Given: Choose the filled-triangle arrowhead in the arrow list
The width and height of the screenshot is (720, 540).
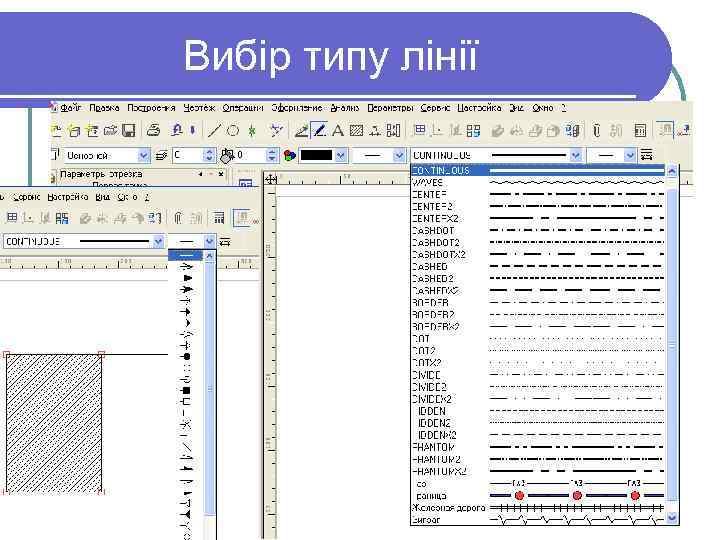Looking at the screenshot, I should tap(186, 278).
